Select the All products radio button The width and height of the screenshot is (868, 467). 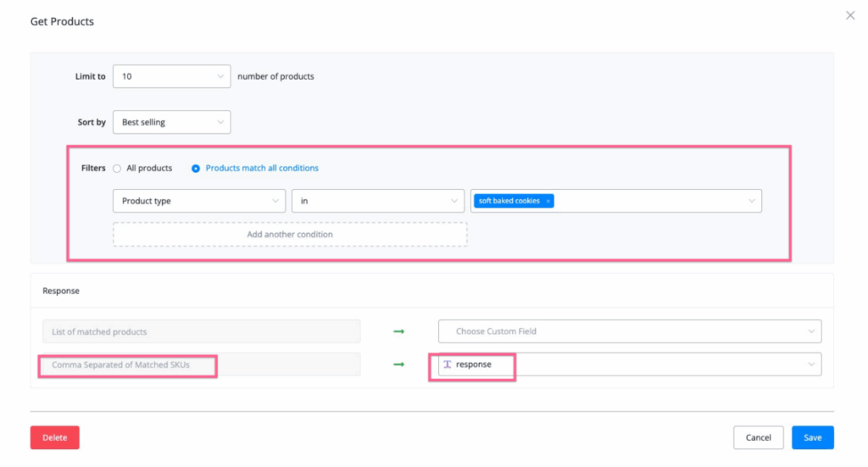point(117,169)
